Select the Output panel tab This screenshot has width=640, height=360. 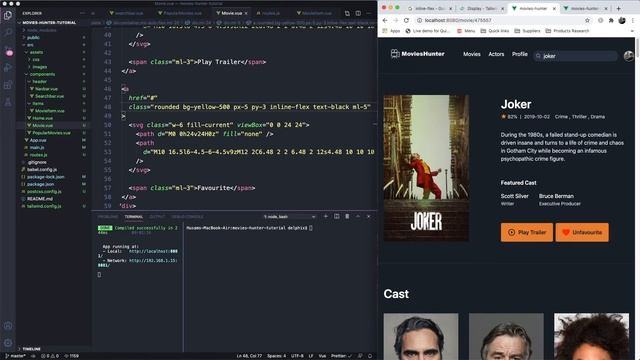157,217
